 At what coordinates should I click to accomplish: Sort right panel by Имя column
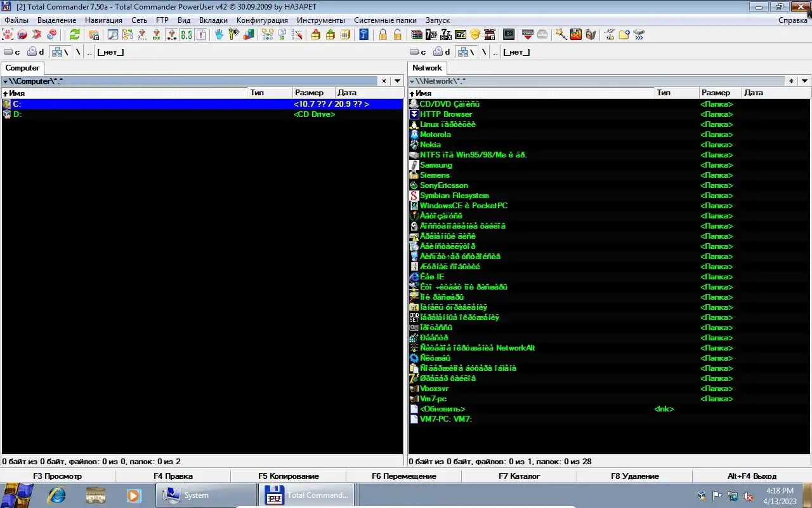coord(532,93)
